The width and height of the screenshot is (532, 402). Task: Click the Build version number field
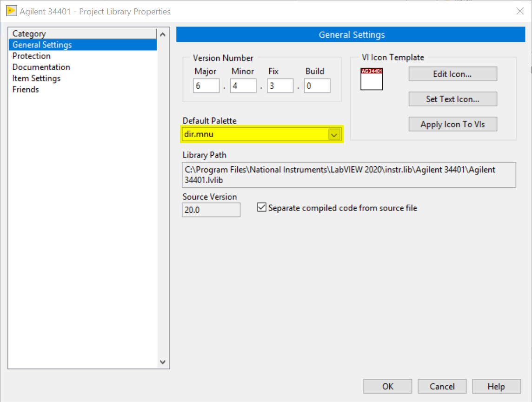click(x=317, y=86)
